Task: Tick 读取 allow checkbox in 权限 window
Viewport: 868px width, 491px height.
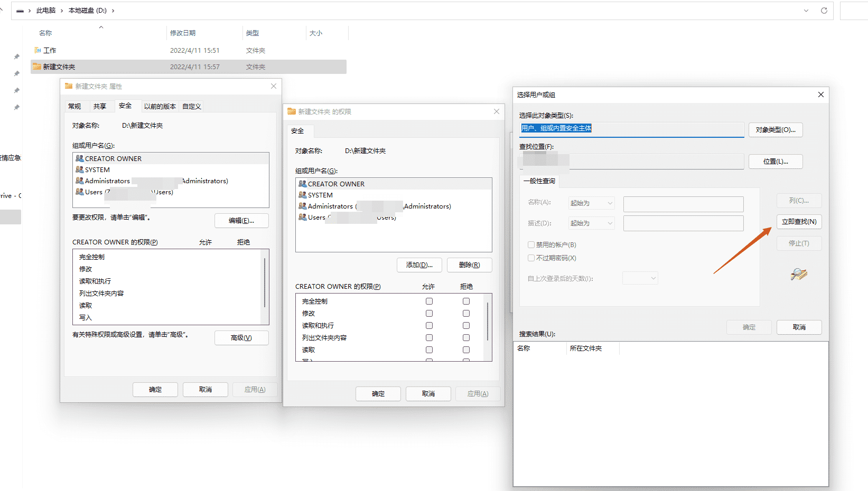Action: coord(429,350)
